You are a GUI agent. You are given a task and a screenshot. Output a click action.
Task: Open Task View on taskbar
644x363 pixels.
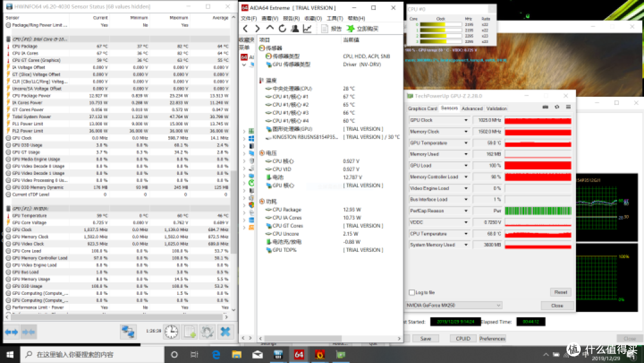click(x=194, y=355)
